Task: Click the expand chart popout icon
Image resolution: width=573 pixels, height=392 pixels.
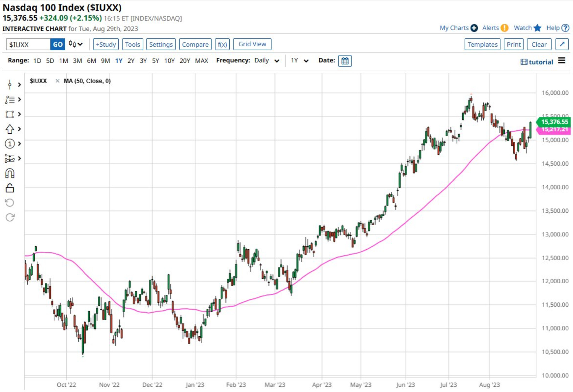Action: (x=562, y=44)
